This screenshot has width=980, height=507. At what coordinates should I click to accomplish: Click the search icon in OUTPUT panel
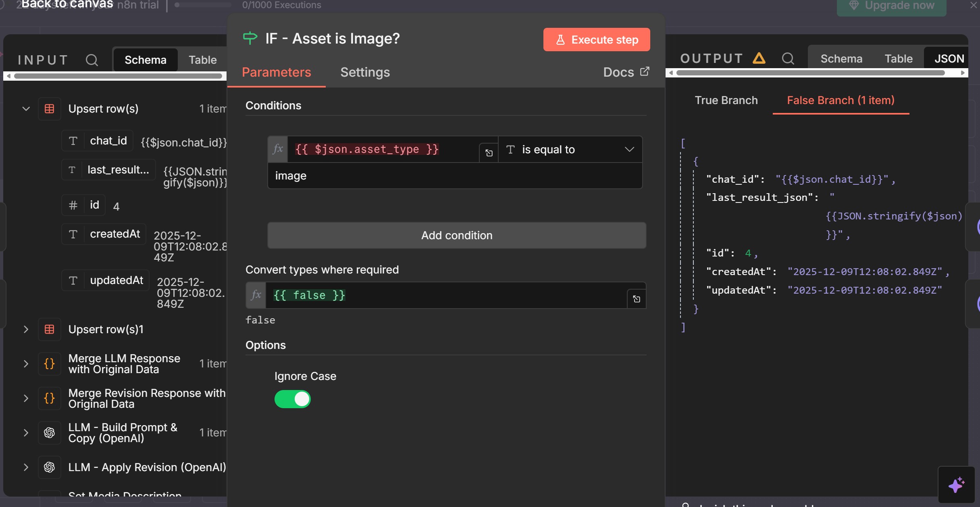(x=788, y=59)
